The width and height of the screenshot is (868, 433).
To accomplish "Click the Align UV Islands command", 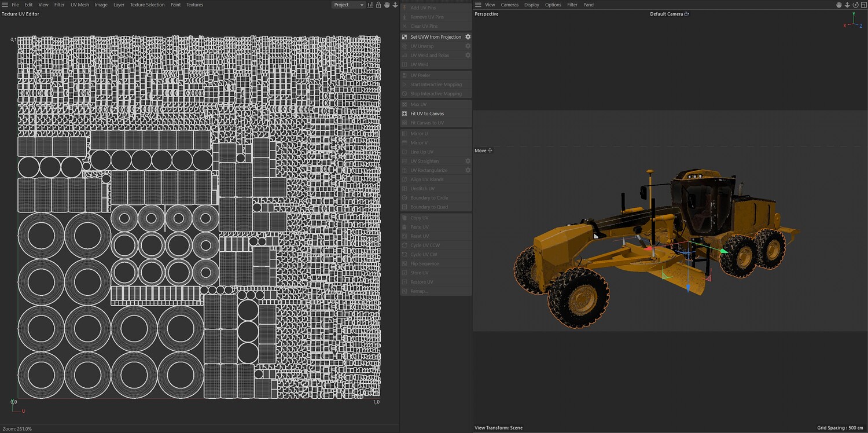I will (x=436, y=179).
